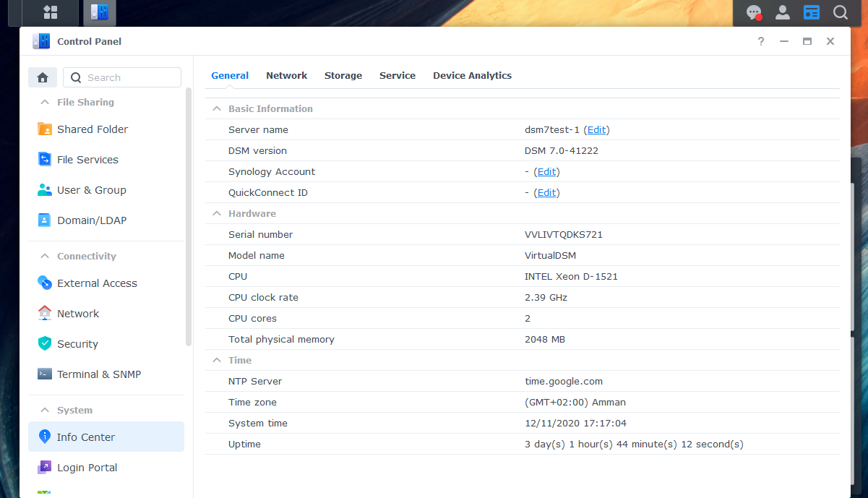868x498 pixels.
Task: Open User & Group settings
Action: pos(106,190)
